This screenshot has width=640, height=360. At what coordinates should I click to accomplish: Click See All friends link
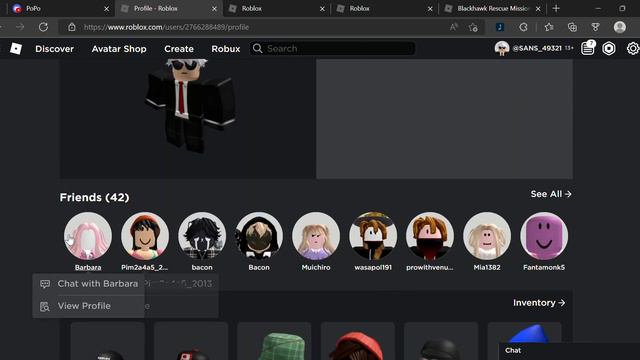[x=551, y=194]
